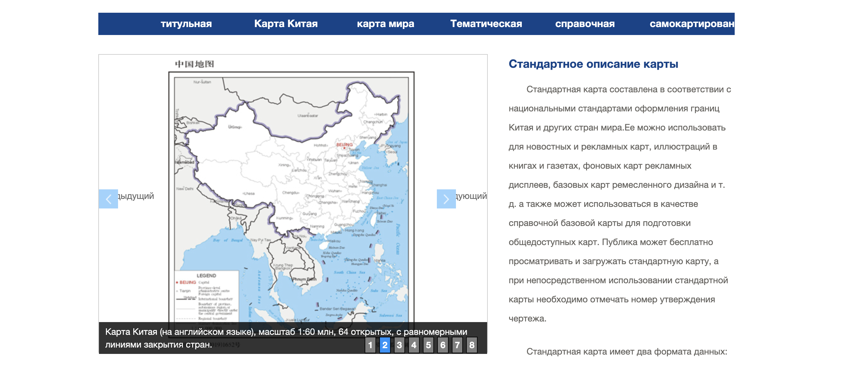Screen dimensions: 868x366
Task: Jump to carousel slide 3
Action: (399, 345)
